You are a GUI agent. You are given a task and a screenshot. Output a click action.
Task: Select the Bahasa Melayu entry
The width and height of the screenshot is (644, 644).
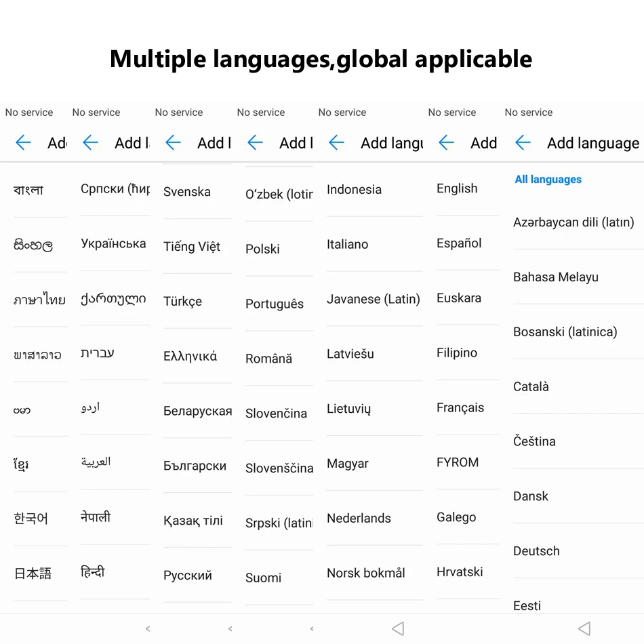point(556,277)
